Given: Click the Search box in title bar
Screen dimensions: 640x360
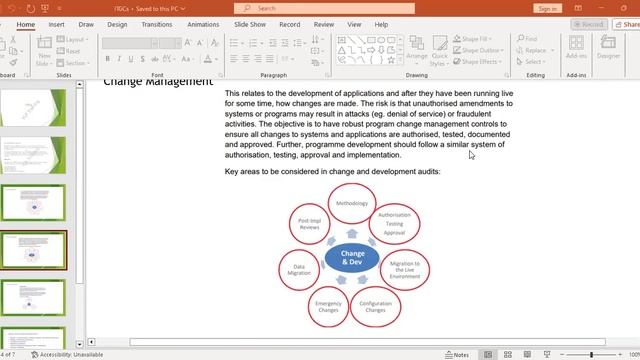Looking at the screenshot, I should (x=324, y=8).
